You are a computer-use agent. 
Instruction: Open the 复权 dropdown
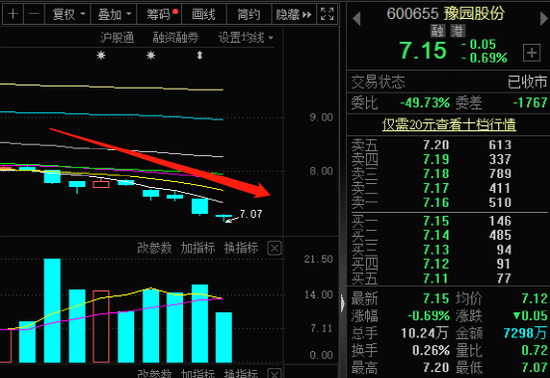68,14
